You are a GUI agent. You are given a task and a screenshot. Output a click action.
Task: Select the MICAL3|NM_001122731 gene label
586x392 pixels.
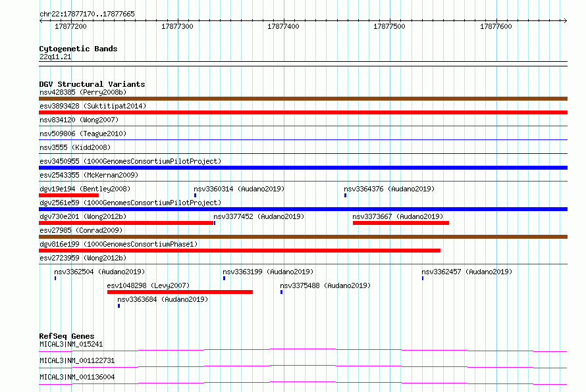[77, 360]
